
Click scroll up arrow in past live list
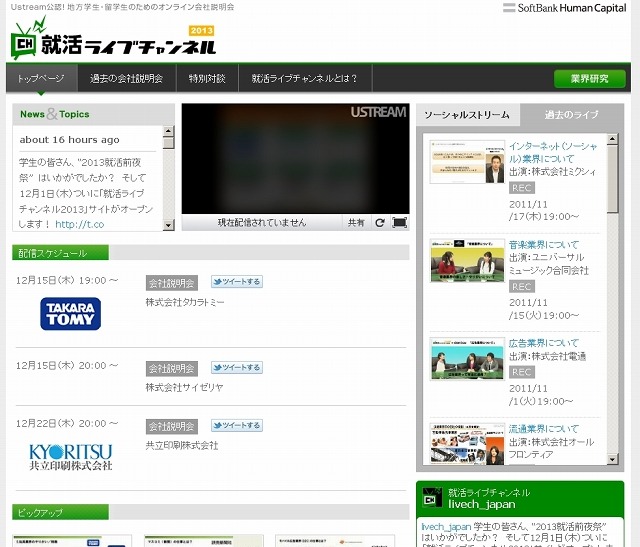(612, 139)
